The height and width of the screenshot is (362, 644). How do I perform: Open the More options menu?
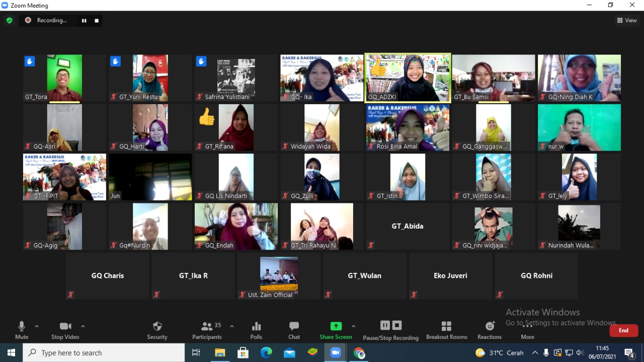point(527,330)
